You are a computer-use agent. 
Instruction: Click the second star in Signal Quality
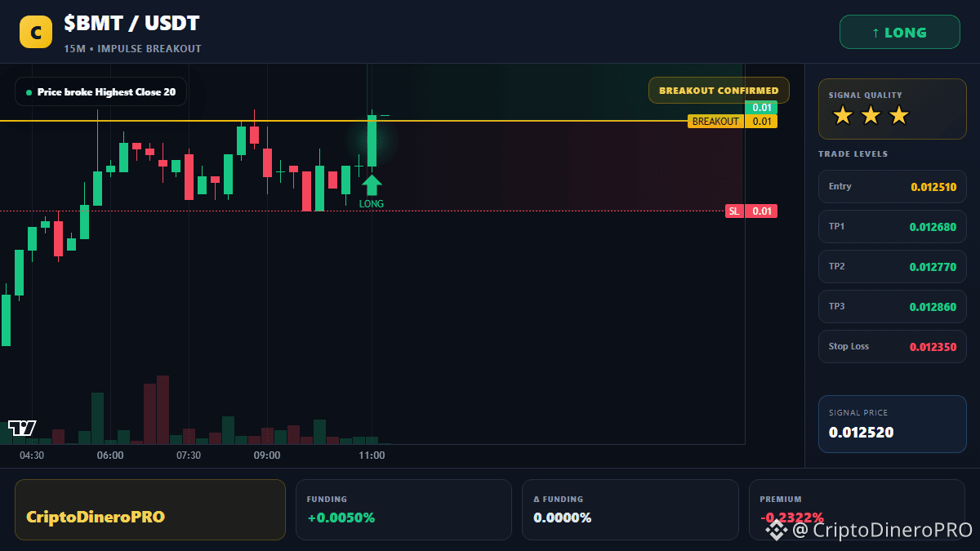coord(871,116)
